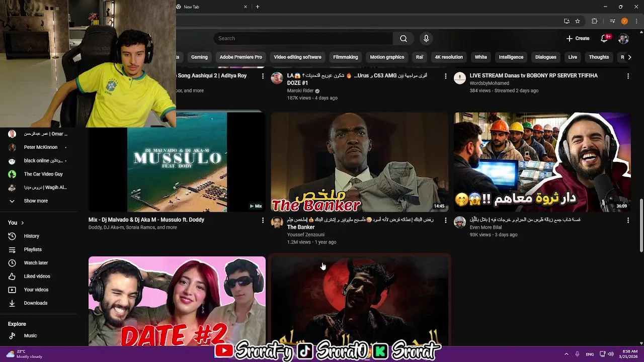Select the Adobe Premiere Pro chip

click(240, 57)
